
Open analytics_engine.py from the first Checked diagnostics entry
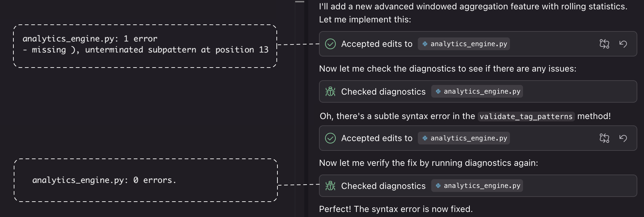pos(477,91)
